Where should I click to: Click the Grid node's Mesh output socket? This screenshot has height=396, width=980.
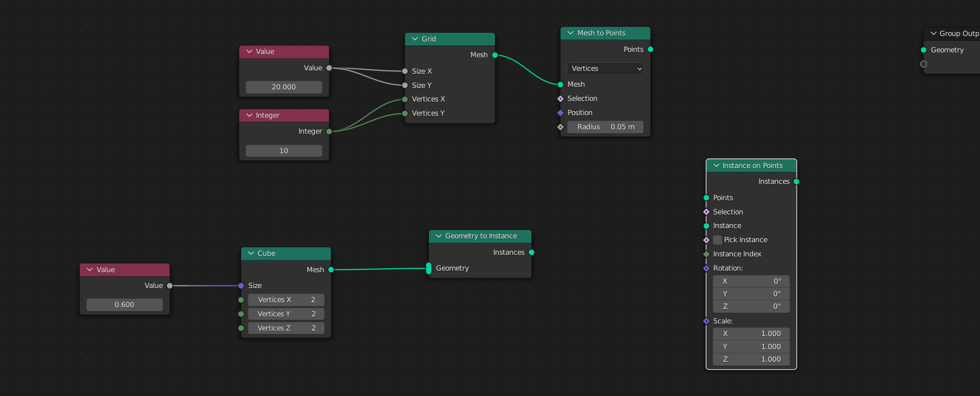pyautogui.click(x=495, y=55)
